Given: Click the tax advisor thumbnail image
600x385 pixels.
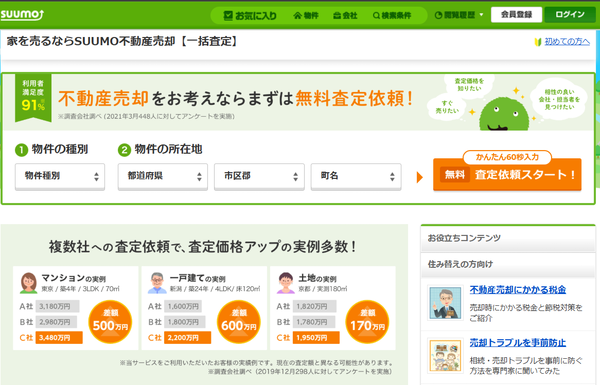Looking at the screenshot, I should pyautogui.click(x=445, y=303).
